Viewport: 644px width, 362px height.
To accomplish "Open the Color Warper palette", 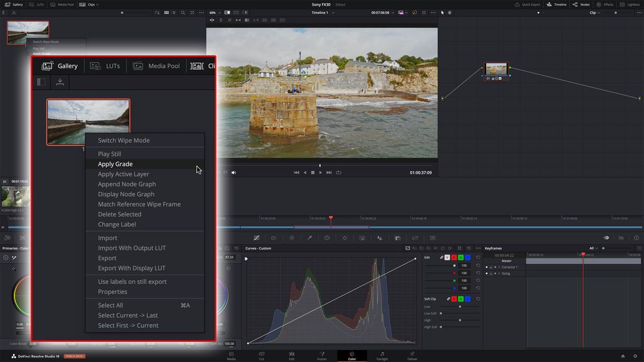I will (x=292, y=238).
